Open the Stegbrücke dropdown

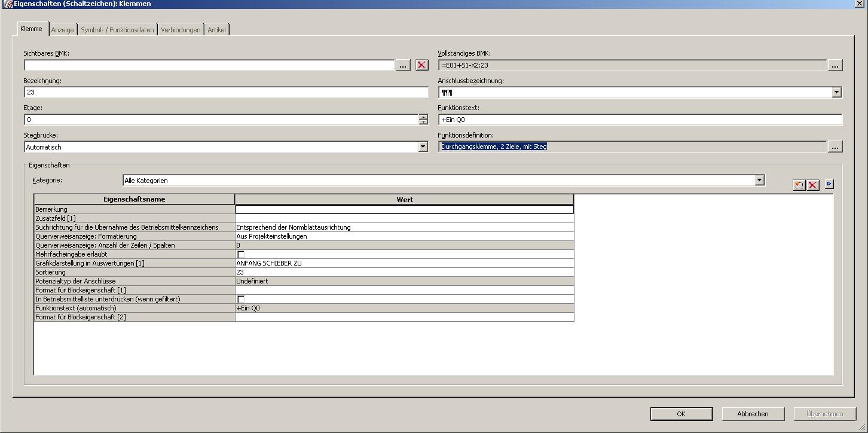tap(423, 147)
